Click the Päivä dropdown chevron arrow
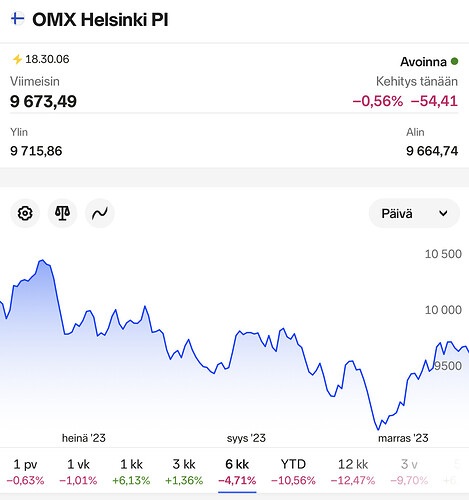 coord(443,213)
